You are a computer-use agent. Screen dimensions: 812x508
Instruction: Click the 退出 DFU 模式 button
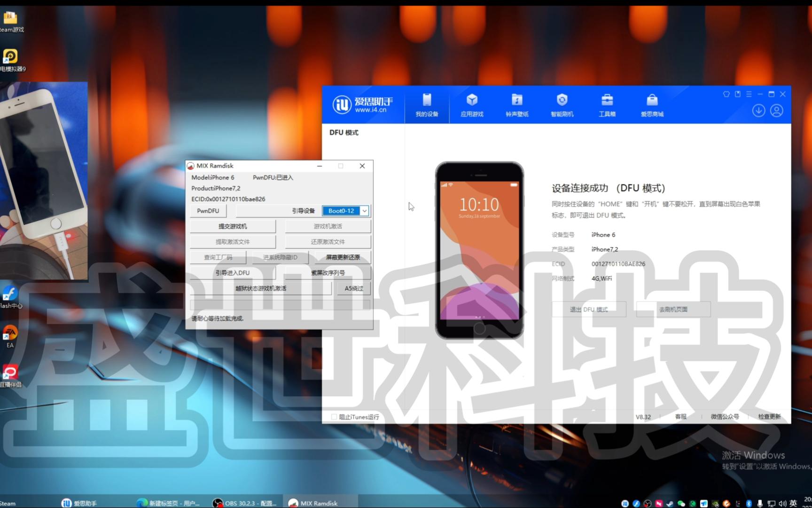pyautogui.click(x=589, y=310)
